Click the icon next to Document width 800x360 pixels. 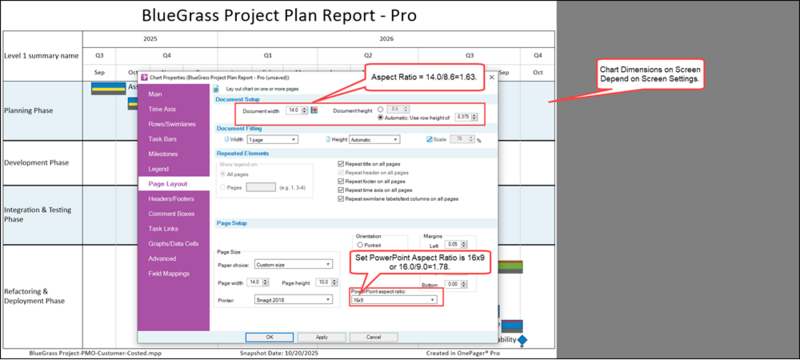tap(314, 110)
